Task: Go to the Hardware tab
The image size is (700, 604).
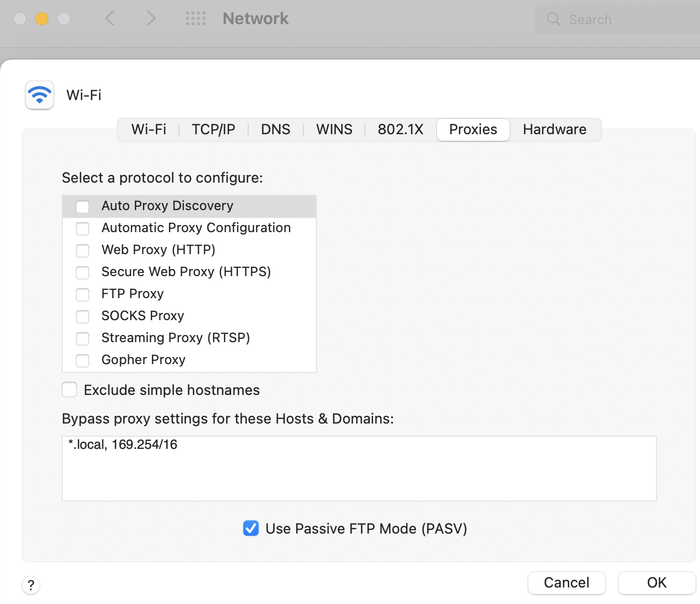Action: [554, 130]
